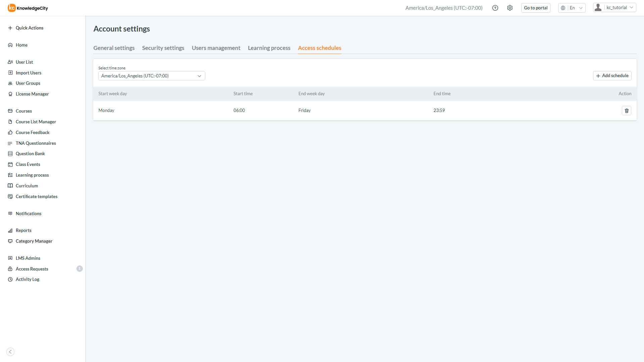This screenshot has width=644, height=362.
Task: Switch to the Security settings tab
Action: [163, 48]
